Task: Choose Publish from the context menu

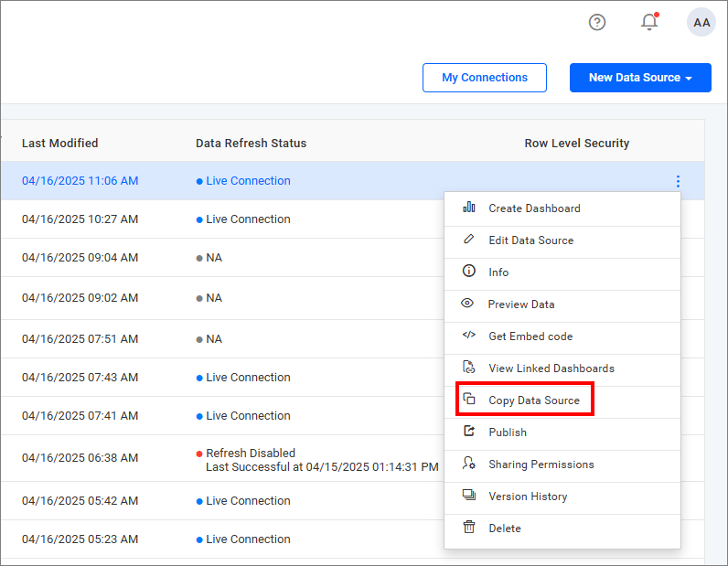Action: (562, 433)
